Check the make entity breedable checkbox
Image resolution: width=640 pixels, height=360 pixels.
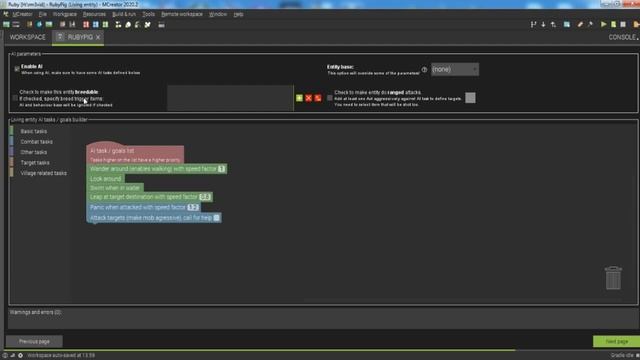click(x=15, y=98)
